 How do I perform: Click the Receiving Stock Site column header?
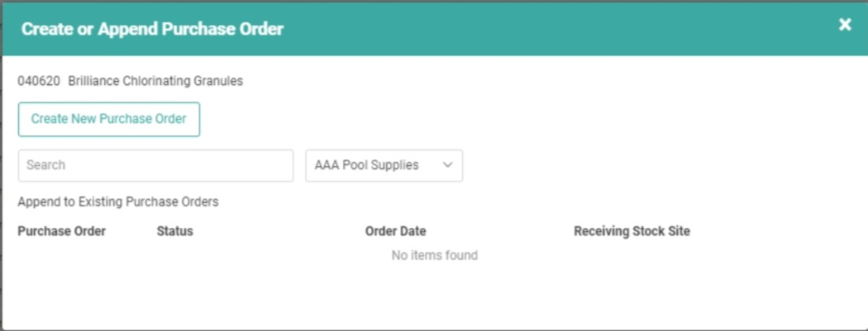click(x=632, y=231)
